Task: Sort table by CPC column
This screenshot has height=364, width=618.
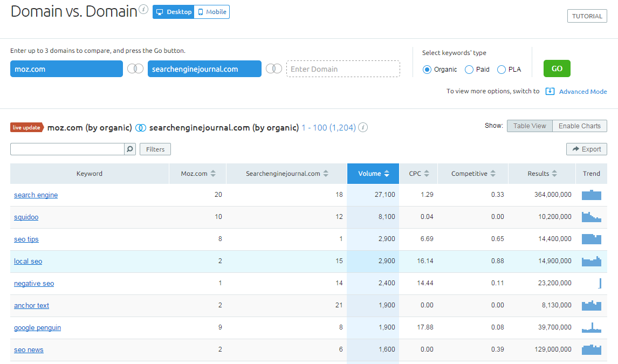Action: (x=418, y=174)
